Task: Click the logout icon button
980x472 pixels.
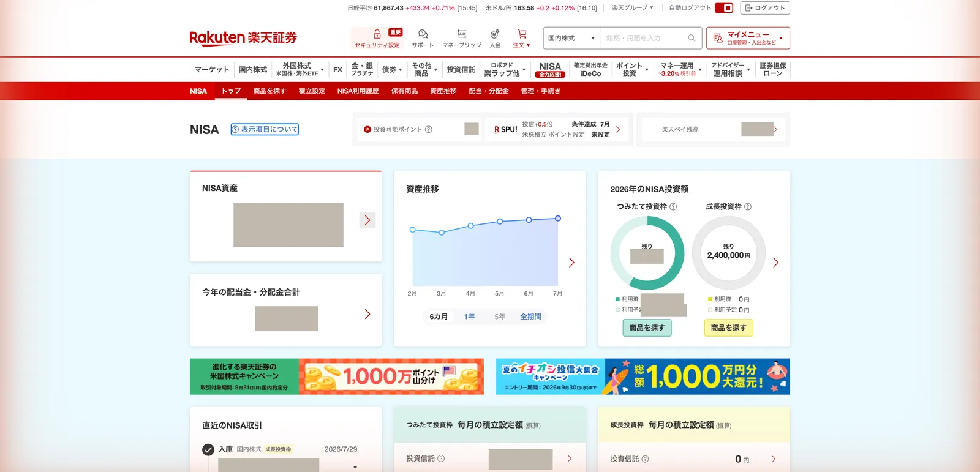Action: coord(748,8)
